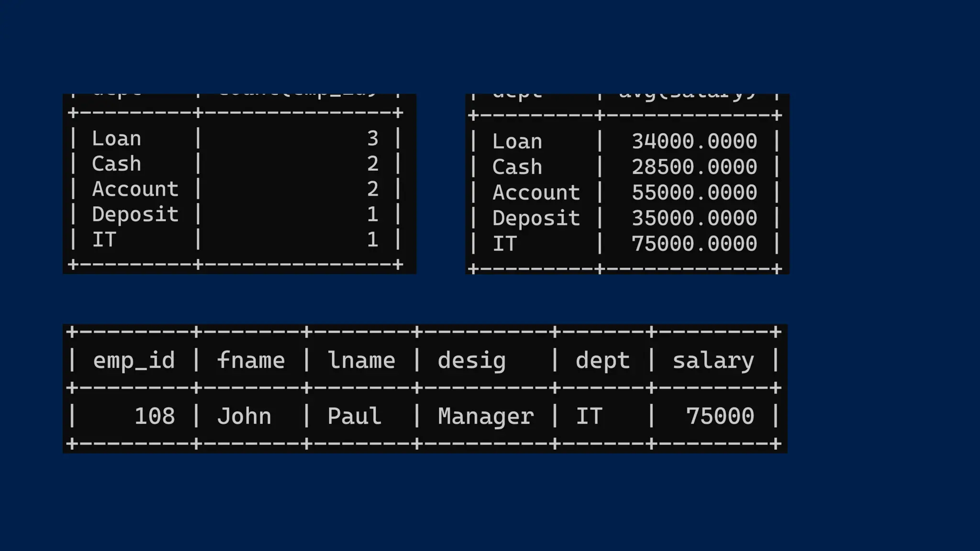This screenshot has height=551, width=980.
Task: Click the Loan count value 3
Action: point(373,139)
